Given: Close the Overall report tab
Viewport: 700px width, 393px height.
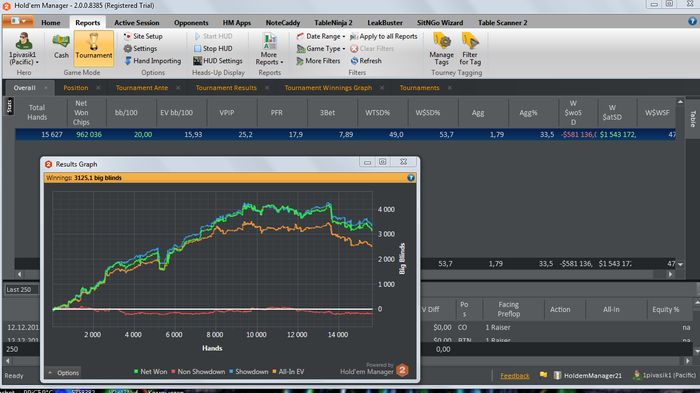Looking at the screenshot, I should [46, 88].
